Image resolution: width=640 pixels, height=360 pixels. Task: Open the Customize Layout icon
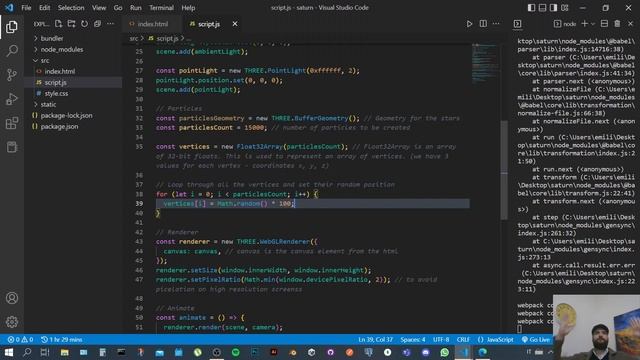[564, 8]
